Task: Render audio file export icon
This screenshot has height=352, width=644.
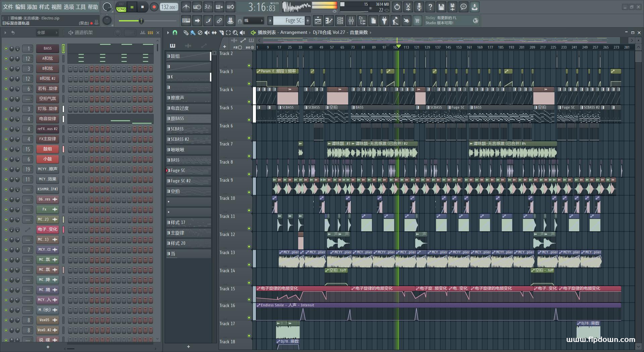Action: click(452, 7)
